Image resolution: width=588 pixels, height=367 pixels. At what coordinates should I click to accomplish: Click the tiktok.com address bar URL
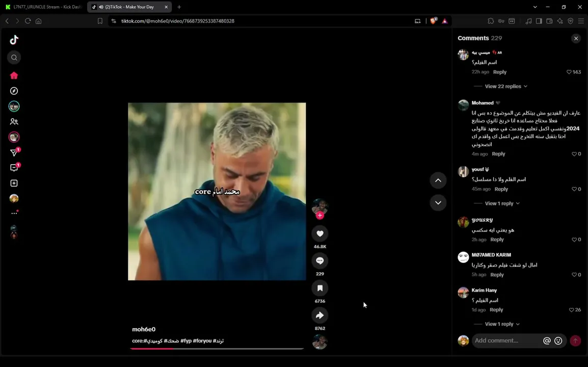point(178,21)
